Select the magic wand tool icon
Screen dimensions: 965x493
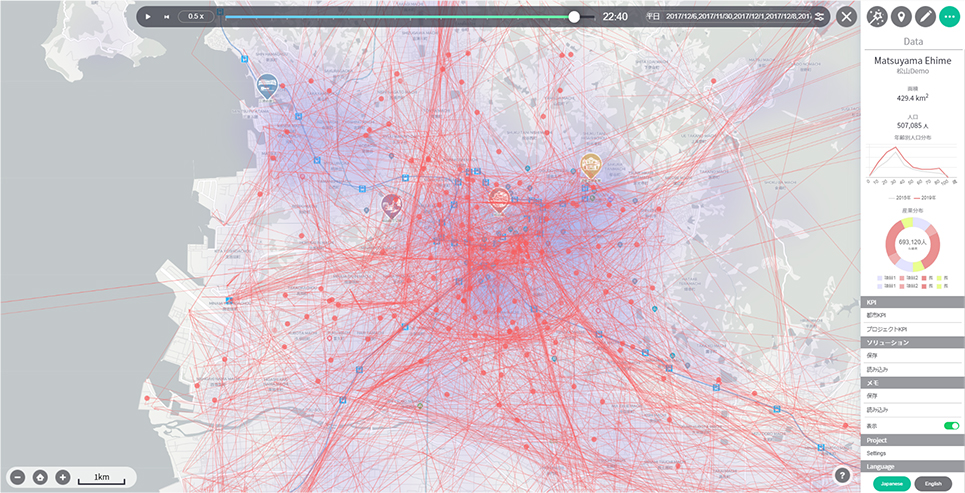(876, 17)
